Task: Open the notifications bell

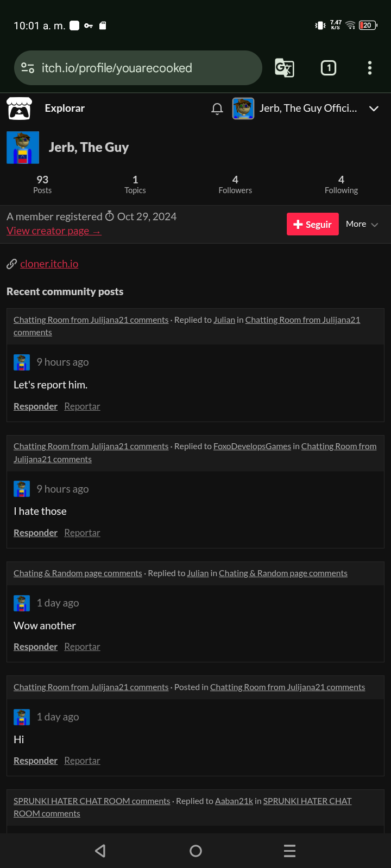Action: tap(217, 108)
